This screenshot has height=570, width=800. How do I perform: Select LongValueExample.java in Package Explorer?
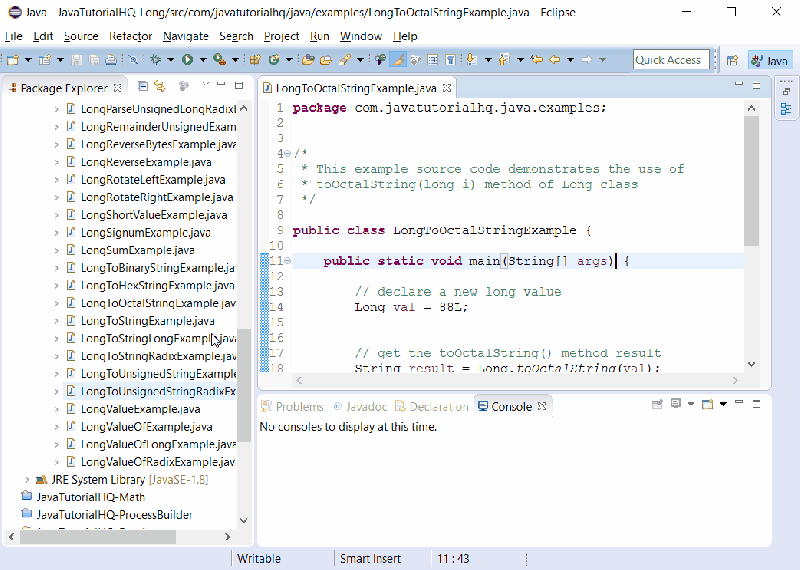(x=140, y=409)
